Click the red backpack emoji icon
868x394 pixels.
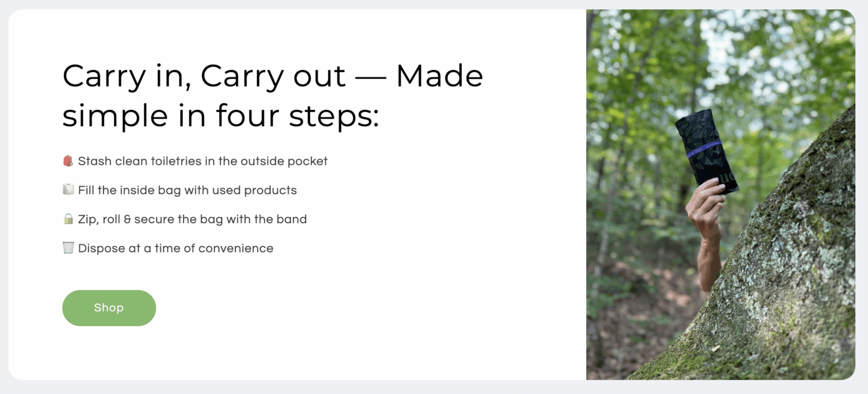[x=68, y=161]
